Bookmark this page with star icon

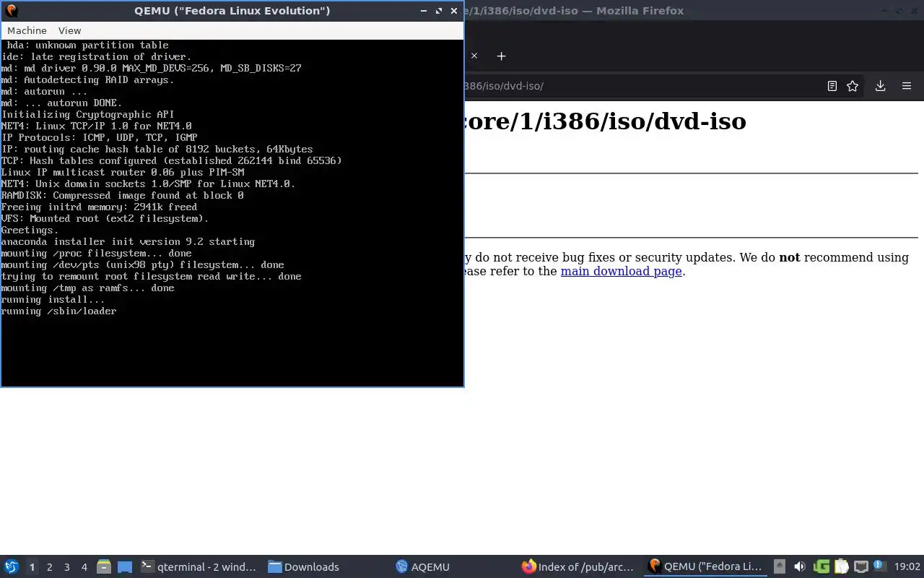(x=853, y=86)
